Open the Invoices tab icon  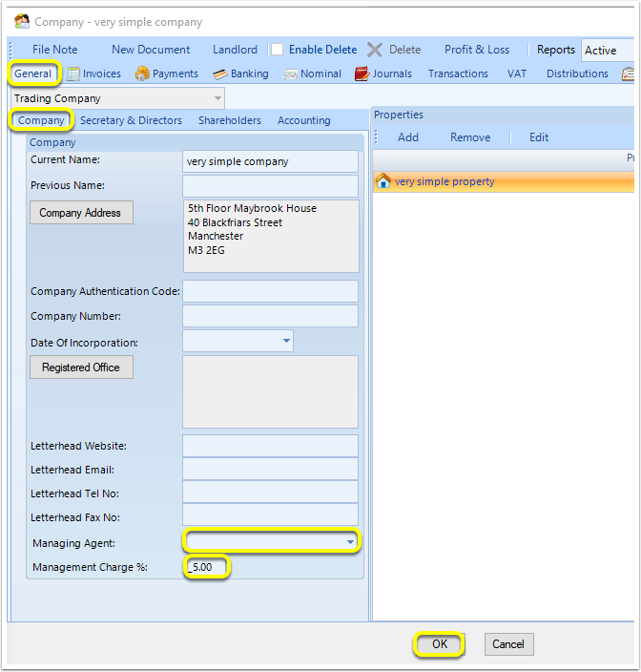click(73, 73)
